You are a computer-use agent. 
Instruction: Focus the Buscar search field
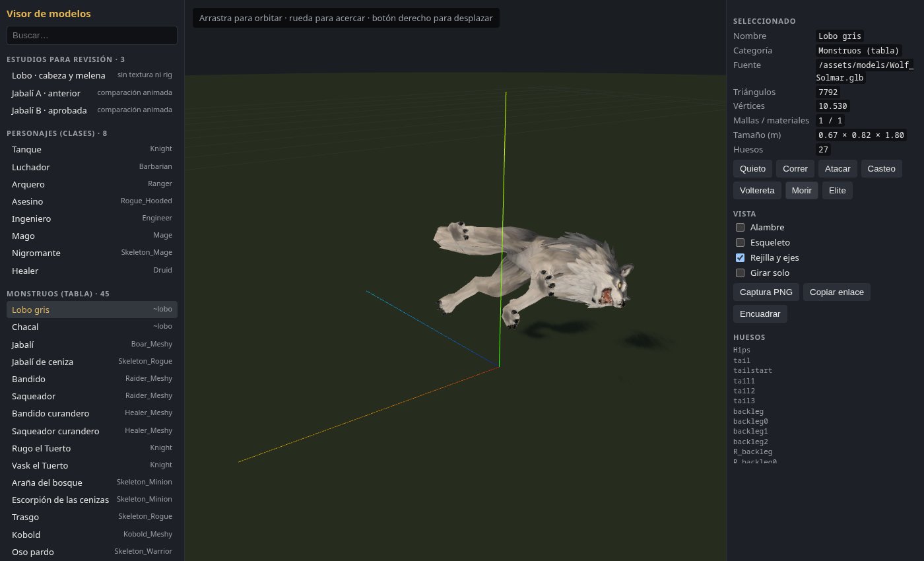coord(92,35)
